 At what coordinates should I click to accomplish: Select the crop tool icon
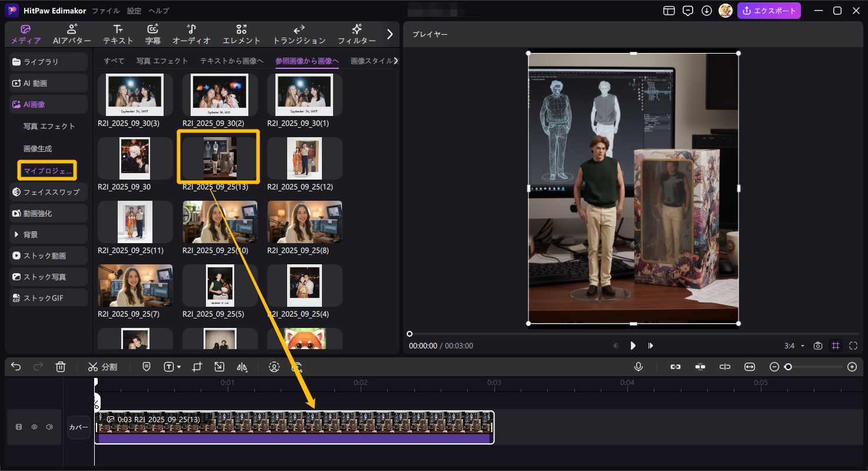pyautogui.click(x=197, y=367)
